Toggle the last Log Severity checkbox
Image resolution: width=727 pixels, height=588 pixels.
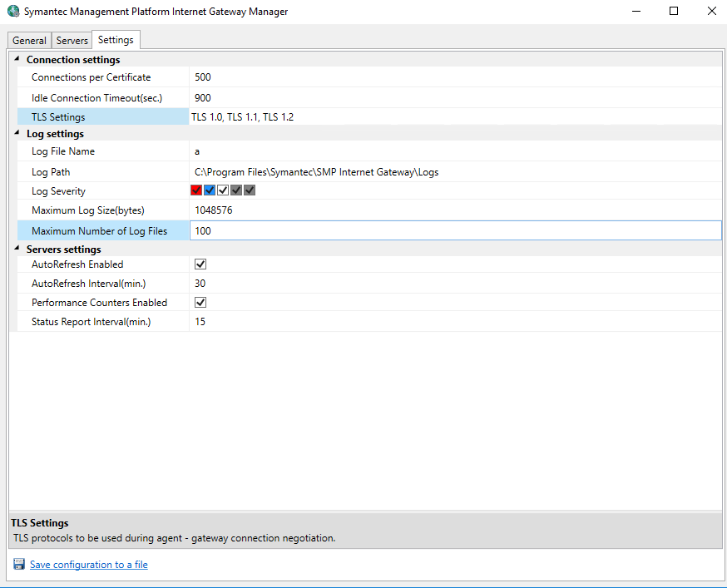(250, 190)
